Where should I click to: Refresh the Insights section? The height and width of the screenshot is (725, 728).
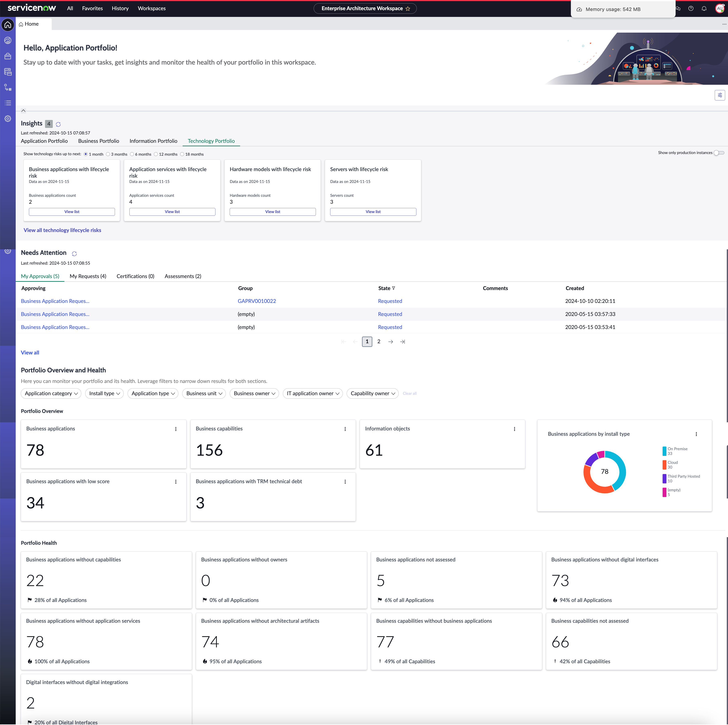pos(58,124)
